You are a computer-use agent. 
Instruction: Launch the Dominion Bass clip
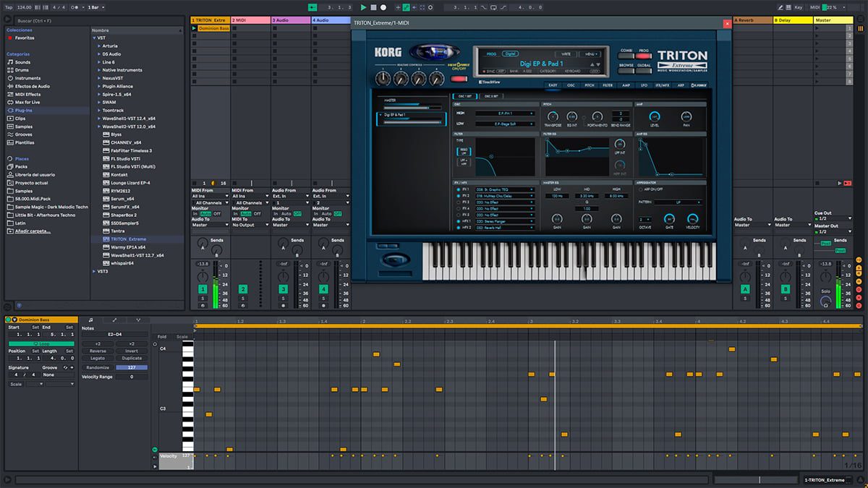pyautogui.click(x=195, y=28)
